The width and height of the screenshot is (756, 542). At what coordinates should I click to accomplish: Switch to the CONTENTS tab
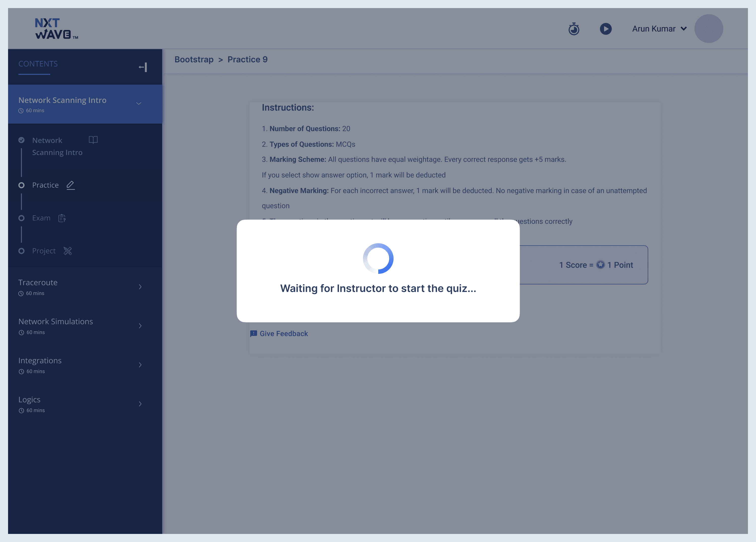click(38, 64)
